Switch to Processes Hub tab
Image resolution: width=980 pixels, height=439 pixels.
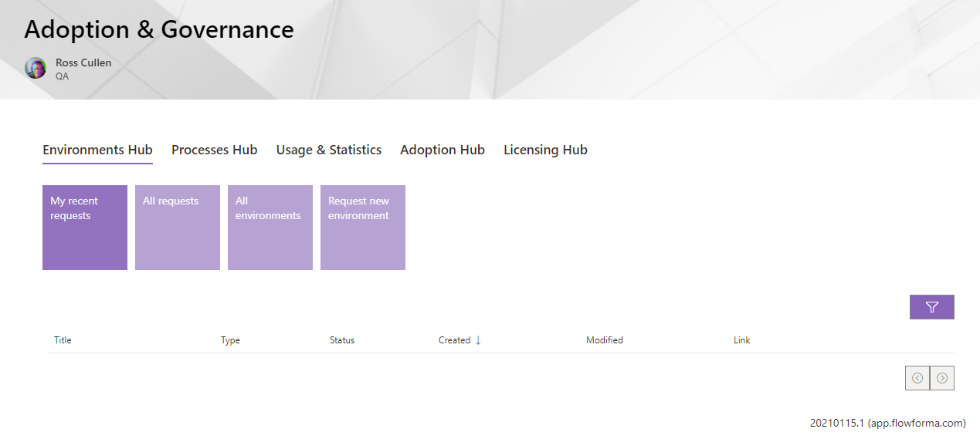[x=214, y=150]
